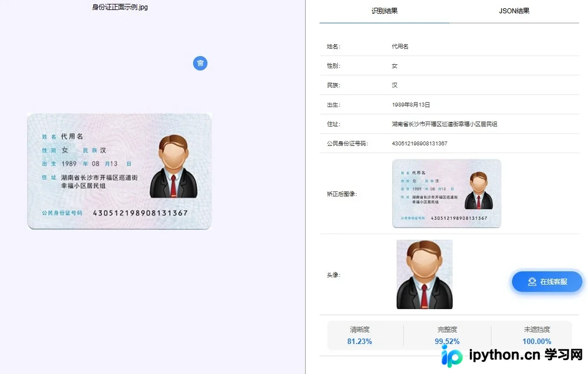This screenshot has height=374, width=588.
Task: Click the 头像 portrait thumbnail
Action: click(424, 274)
